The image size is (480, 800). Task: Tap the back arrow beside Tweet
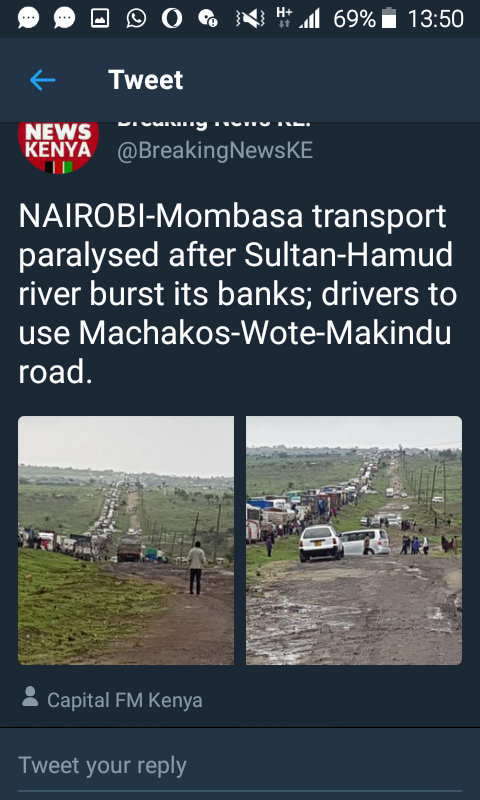coord(42,80)
